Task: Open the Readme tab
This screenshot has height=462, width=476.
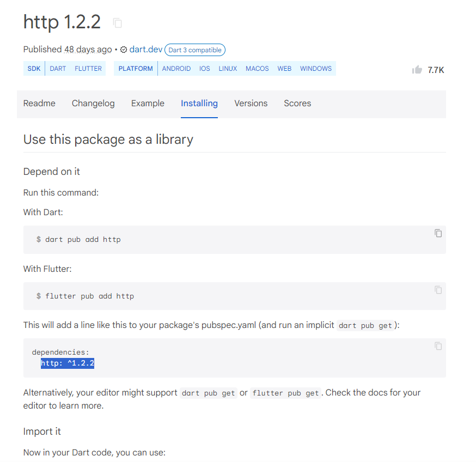Action: (x=39, y=104)
